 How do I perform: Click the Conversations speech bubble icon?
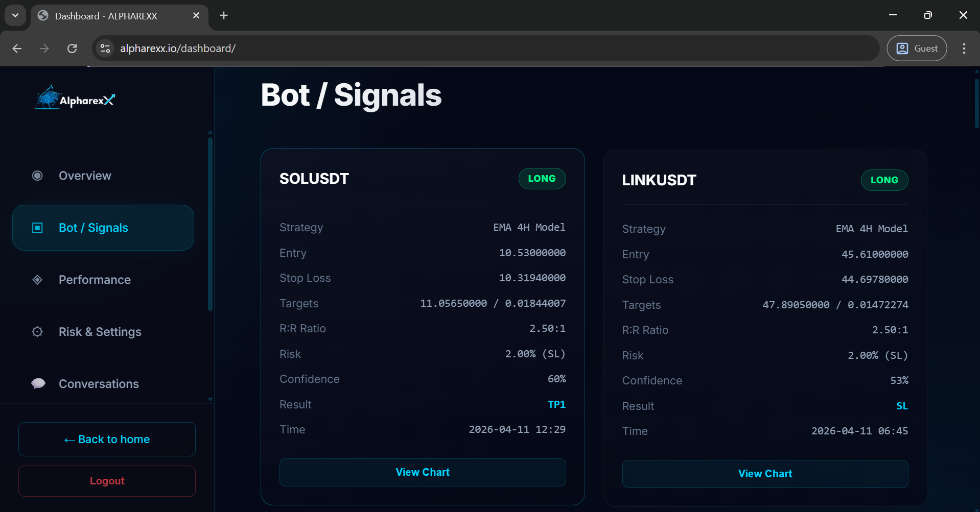38,383
